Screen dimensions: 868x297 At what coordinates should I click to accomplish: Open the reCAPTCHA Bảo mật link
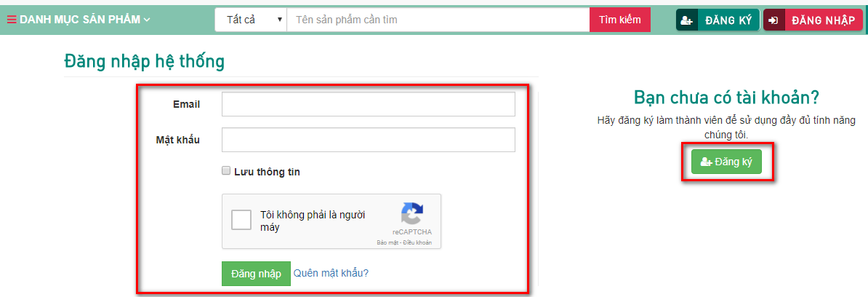click(387, 243)
